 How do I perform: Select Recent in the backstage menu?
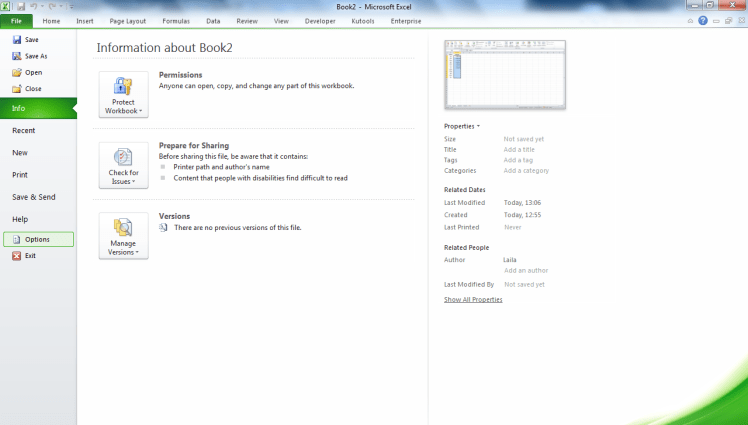[x=24, y=131]
